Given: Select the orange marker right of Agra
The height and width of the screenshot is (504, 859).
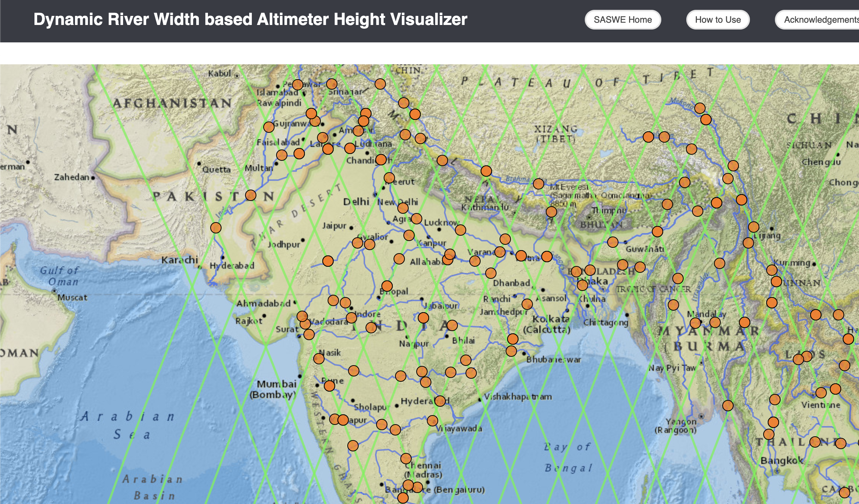Looking at the screenshot, I should point(417,219).
